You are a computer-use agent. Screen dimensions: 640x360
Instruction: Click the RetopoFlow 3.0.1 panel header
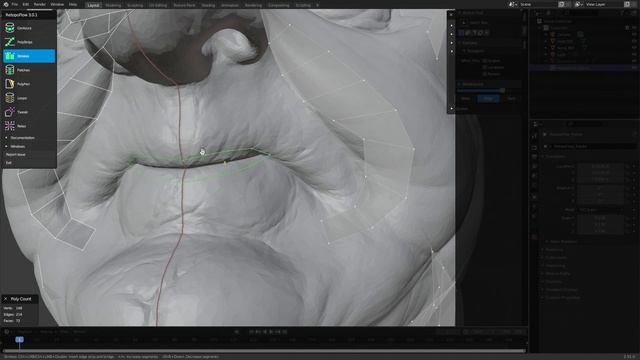pyautogui.click(x=29, y=15)
